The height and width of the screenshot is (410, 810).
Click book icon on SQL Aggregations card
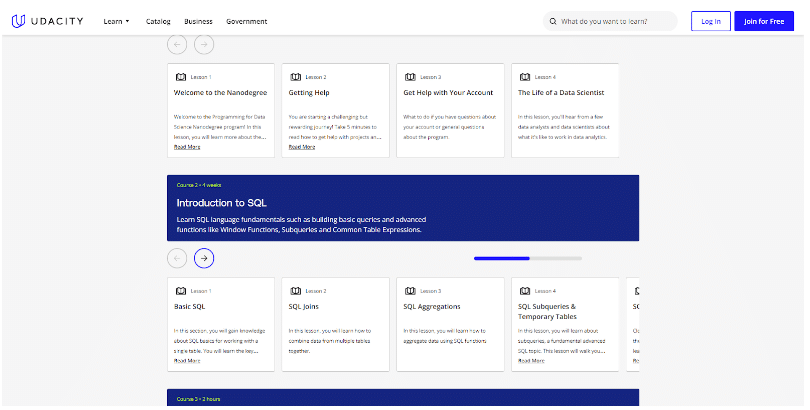410,291
